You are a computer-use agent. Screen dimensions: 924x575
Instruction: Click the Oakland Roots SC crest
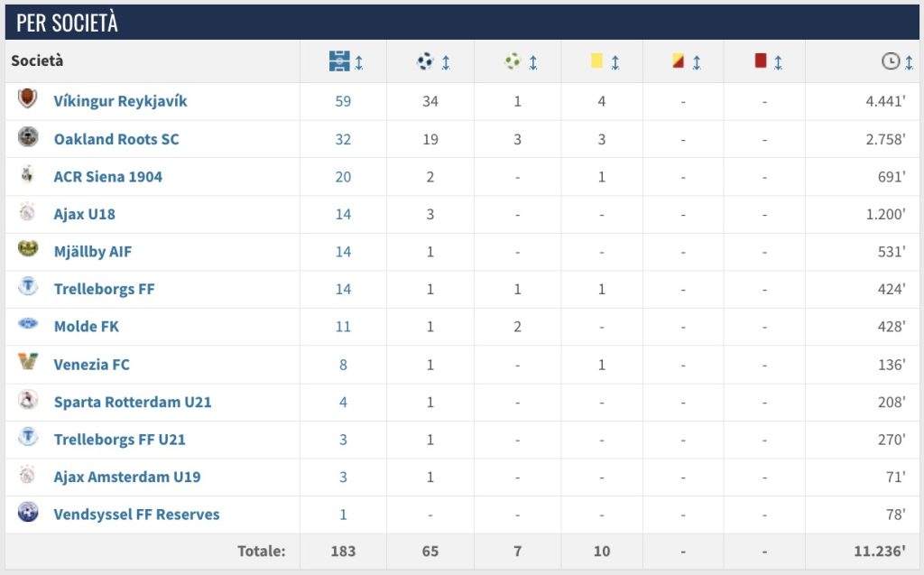click(x=28, y=138)
